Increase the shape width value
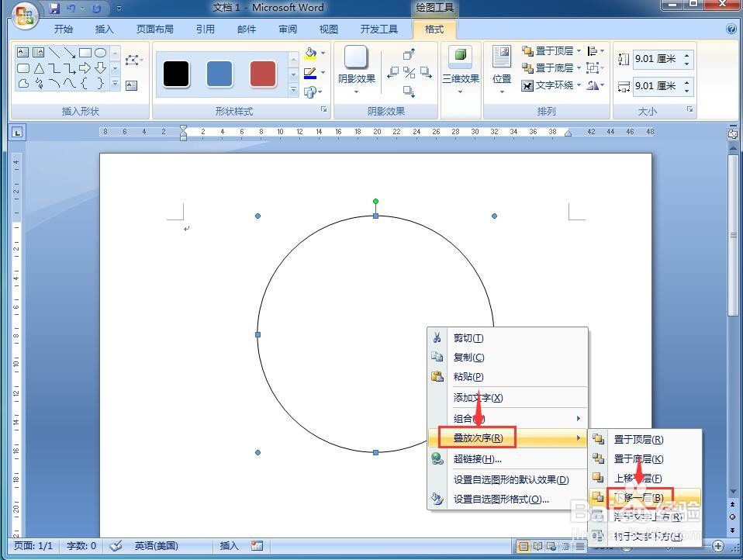Screen dimensions: 743x560 point(686,82)
